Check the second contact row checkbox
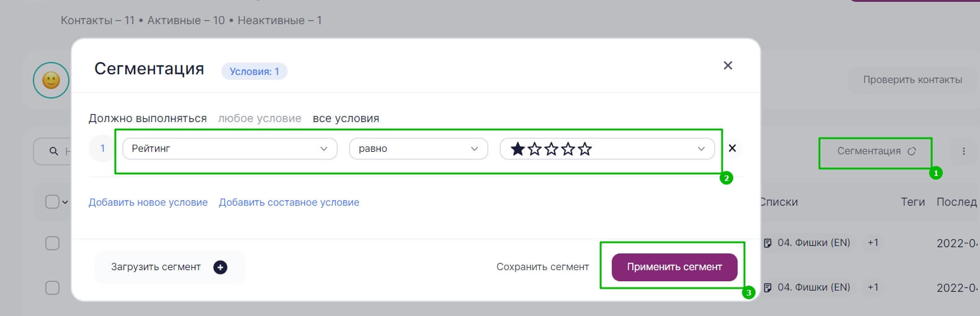980x316 pixels. (x=52, y=287)
